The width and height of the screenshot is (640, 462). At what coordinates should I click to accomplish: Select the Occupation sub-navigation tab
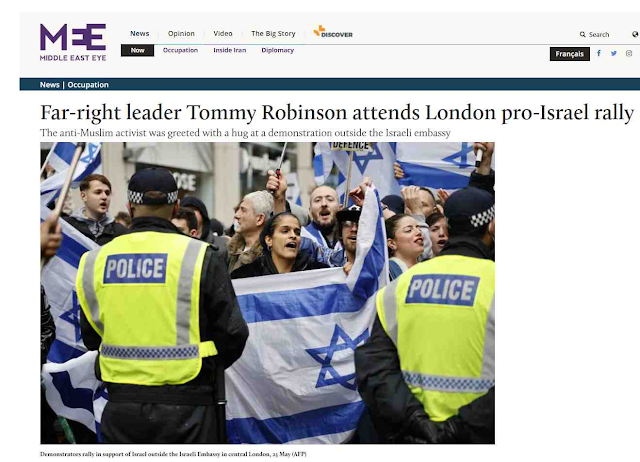(x=180, y=50)
